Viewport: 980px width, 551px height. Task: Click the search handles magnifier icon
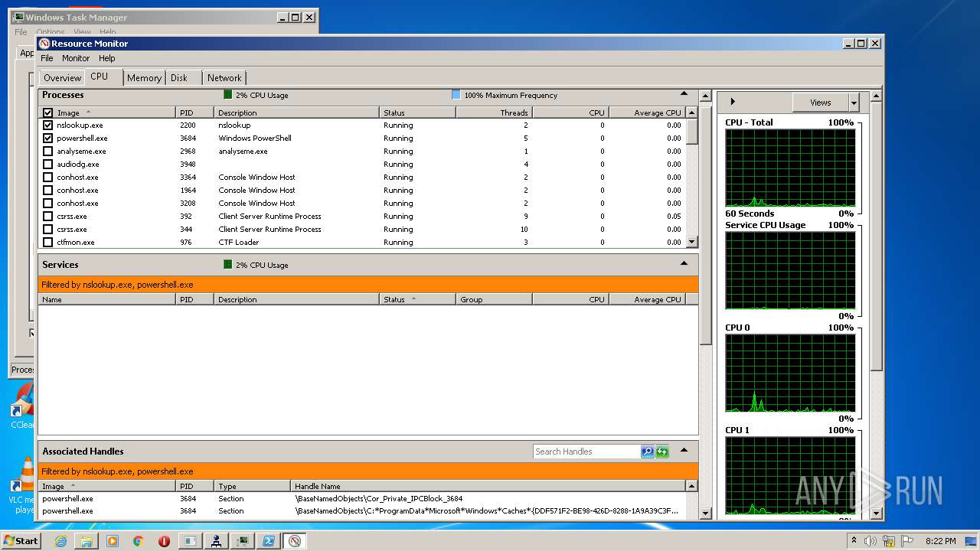[648, 452]
